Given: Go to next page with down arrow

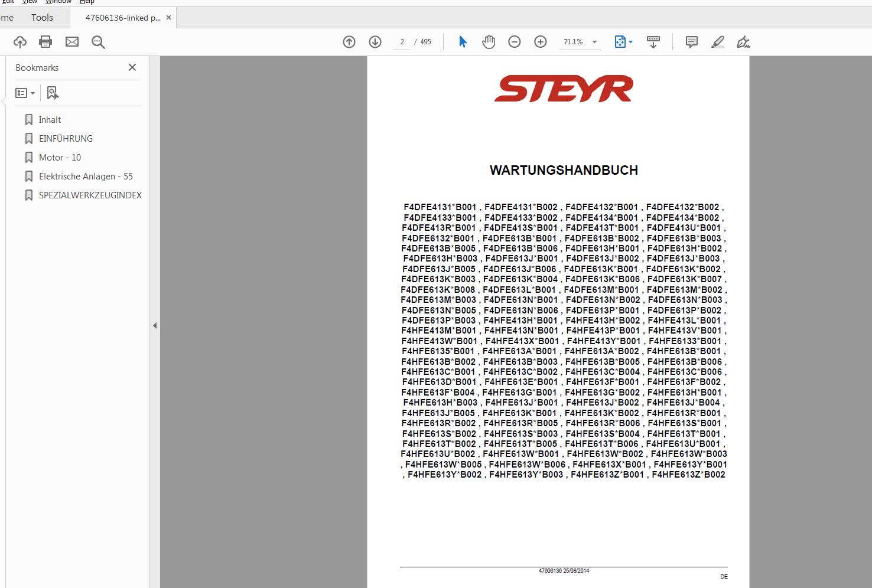Looking at the screenshot, I should tap(374, 41).
